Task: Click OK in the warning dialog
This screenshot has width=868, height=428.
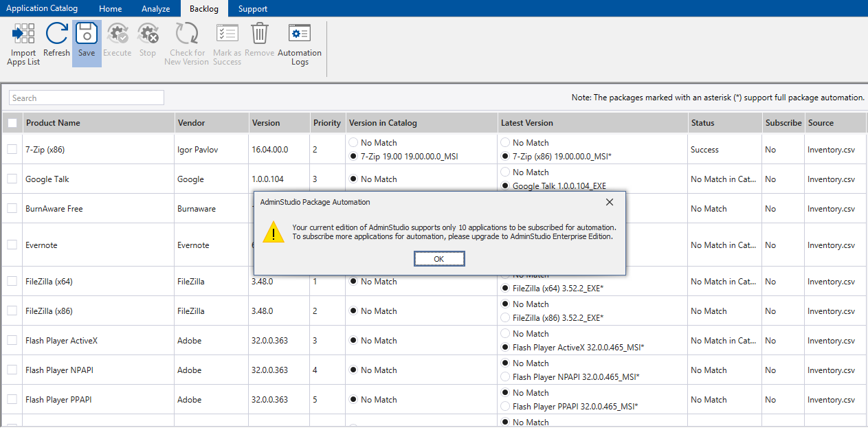Action: coord(439,259)
